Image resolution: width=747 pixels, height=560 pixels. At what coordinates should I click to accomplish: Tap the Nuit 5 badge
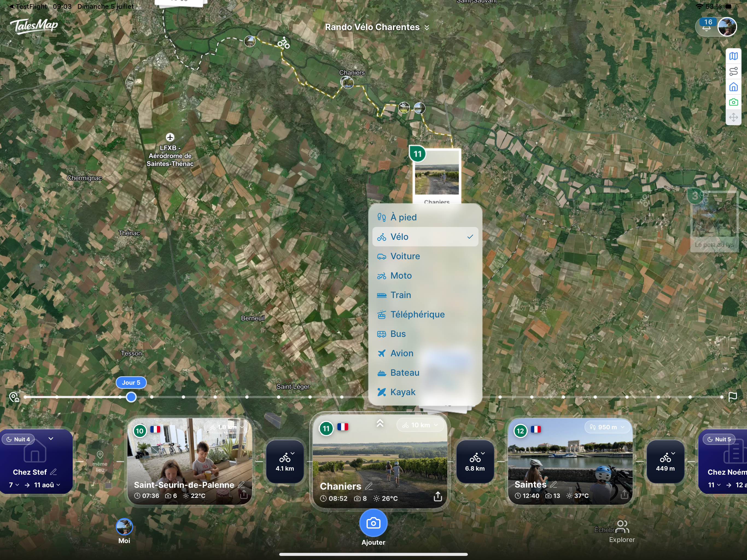719,439
